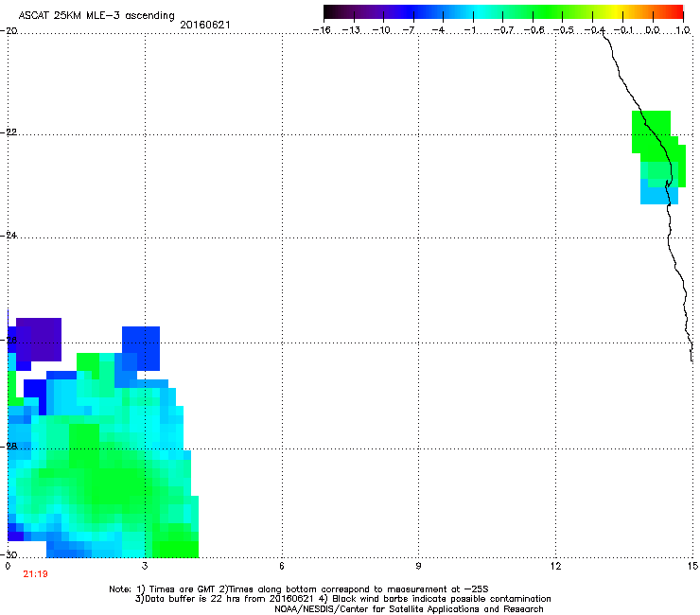
Task: Click the -22 latitude axis label
Action: (x=9, y=132)
